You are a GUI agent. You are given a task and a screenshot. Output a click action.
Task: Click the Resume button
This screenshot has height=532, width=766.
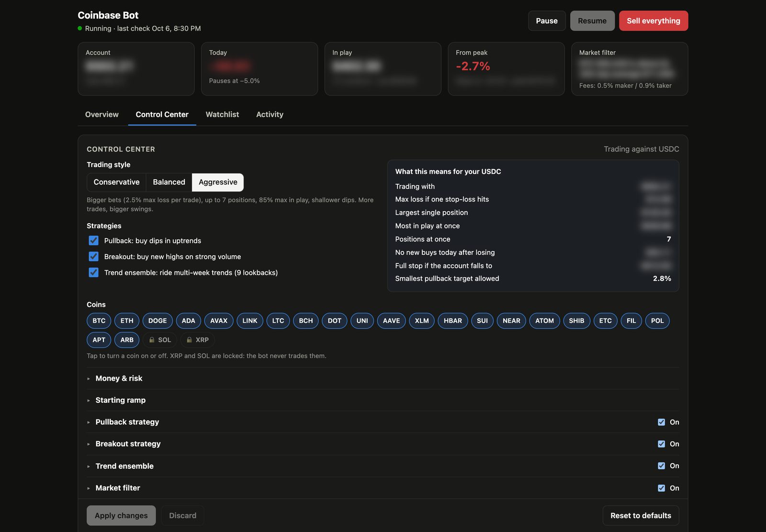pos(592,21)
